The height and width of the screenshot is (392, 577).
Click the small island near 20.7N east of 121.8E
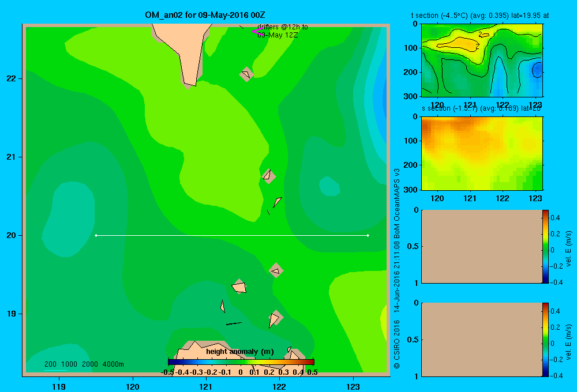pyautogui.click(x=268, y=175)
